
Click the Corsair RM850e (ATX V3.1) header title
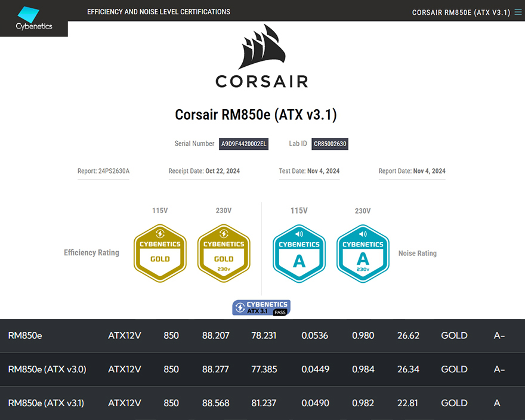[461, 13]
